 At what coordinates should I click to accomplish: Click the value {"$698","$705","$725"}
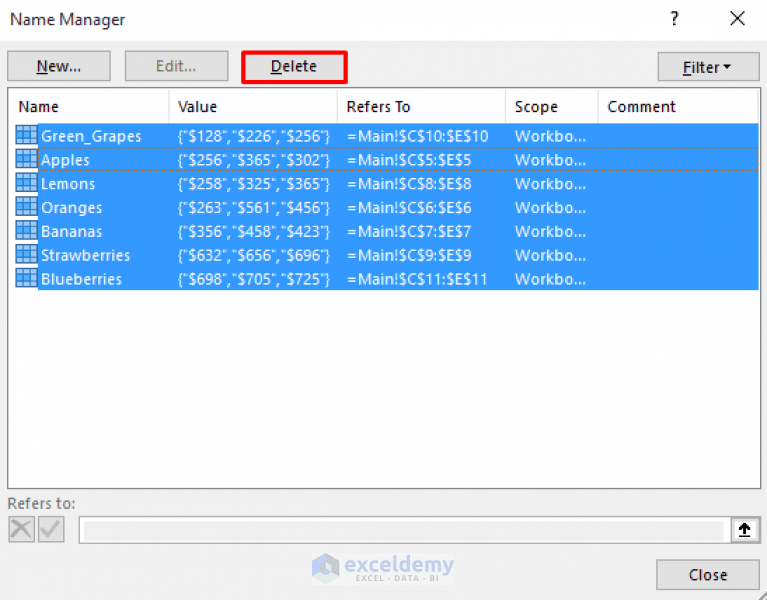(x=254, y=279)
